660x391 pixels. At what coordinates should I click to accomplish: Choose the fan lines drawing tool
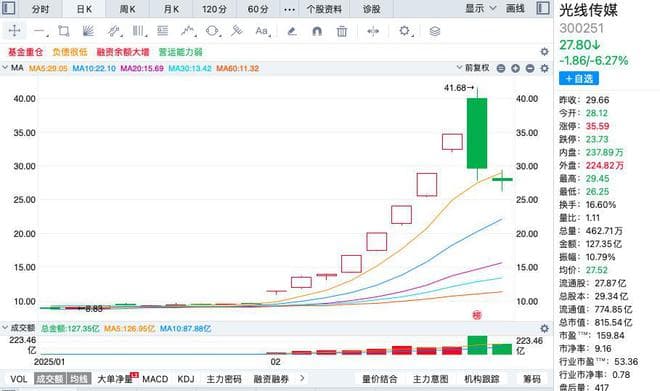[x=88, y=31]
